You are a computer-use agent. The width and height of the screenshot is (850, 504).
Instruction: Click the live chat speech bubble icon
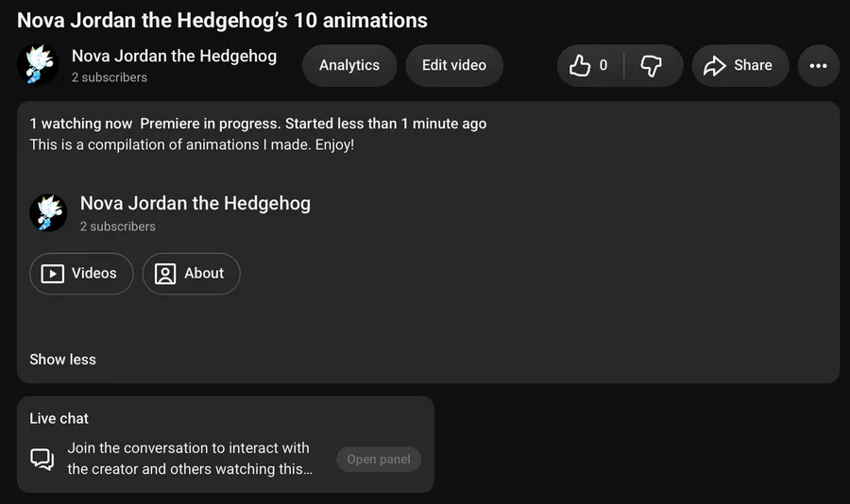point(42,459)
